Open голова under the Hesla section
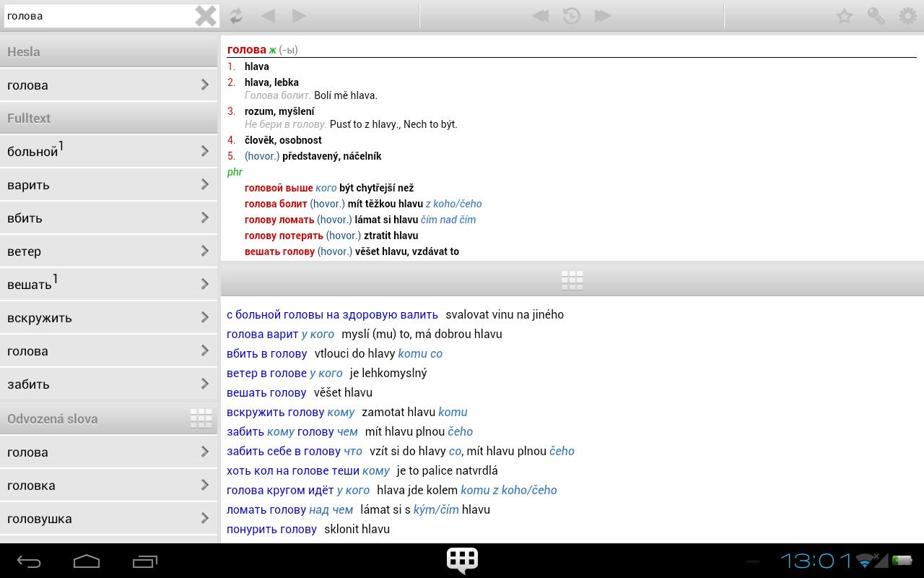The image size is (924, 578). tap(108, 85)
